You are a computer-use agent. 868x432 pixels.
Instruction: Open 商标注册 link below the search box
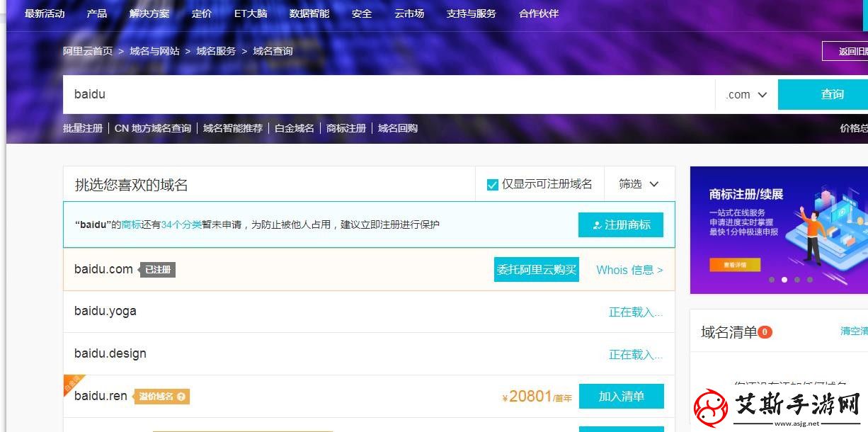click(x=346, y=128)
